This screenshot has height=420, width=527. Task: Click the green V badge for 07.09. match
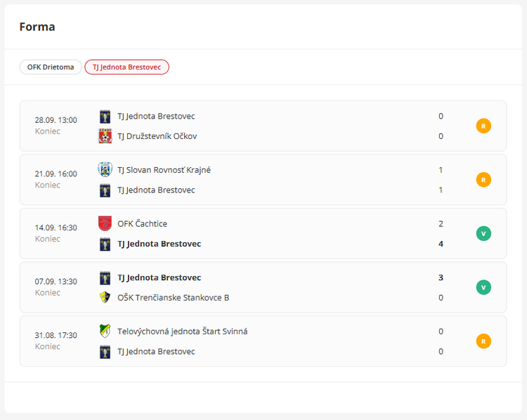[x=483, y=287]
